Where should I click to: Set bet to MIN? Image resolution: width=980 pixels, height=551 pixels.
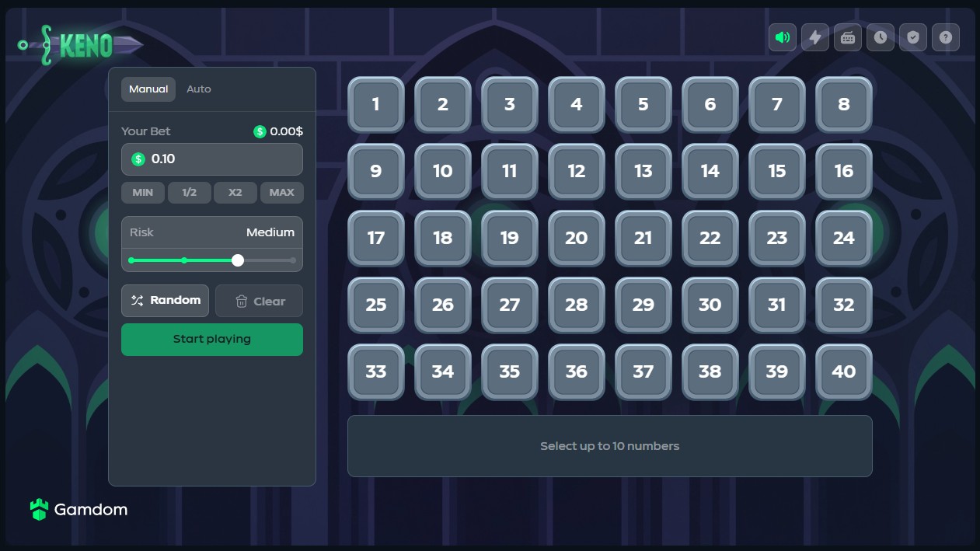pyautogui.click(x=143, y=193)
